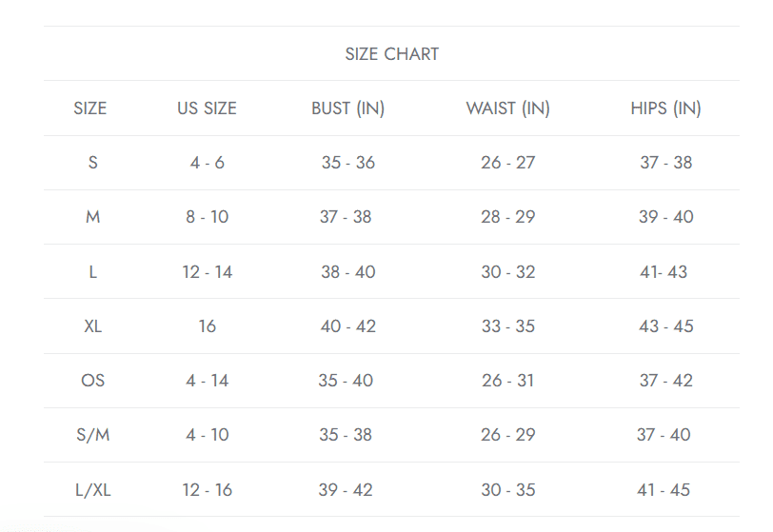Screen dimensions: 773x532
Task: Click the BUST (IN) column header
Action: 348,108
